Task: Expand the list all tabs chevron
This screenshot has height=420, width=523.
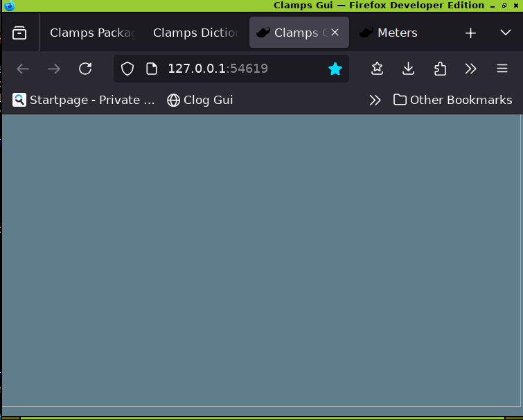Action: pyautogui.click(x=506, y=33)
